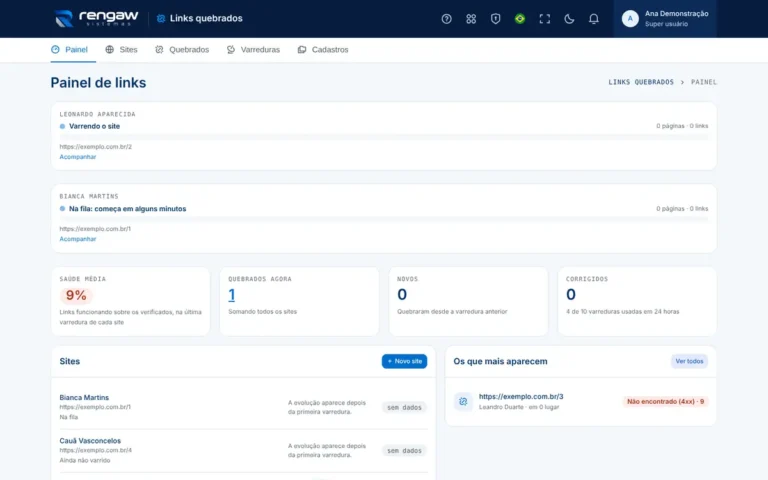Open the Quebrados agora count 1 link
This screenshot has height=480, width=768.
pos(232,295)
